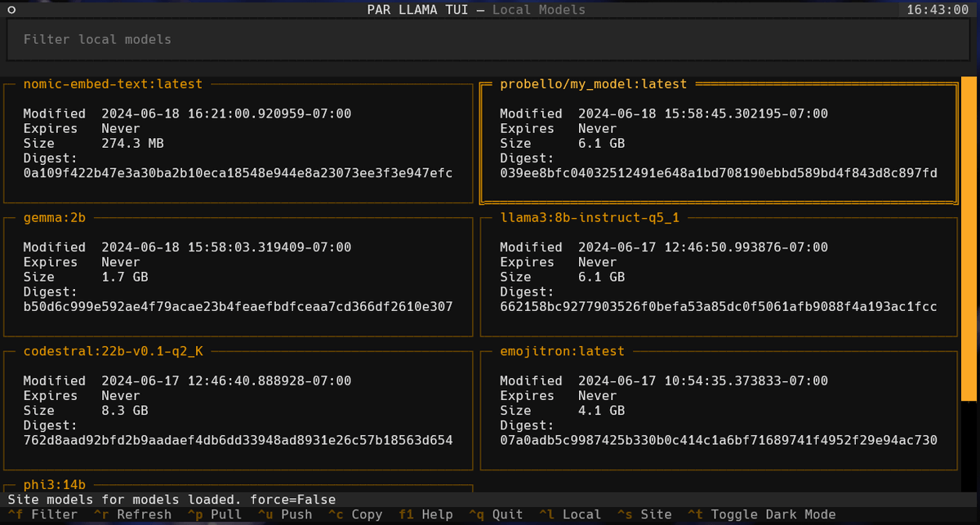Select the gemma:2b model card
The width and height of the screenshot is (980, 525).
238,277
